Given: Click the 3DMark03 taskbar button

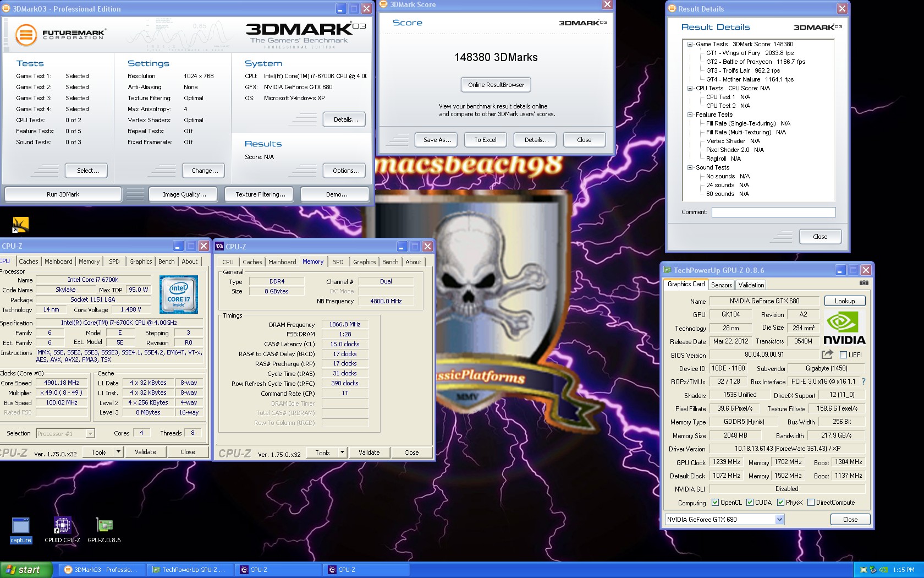Looking at the screenshot, I should coord(102,570).
